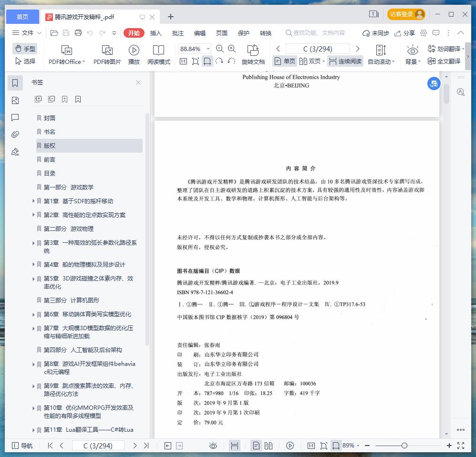
Task: Toggle the 导航 navigation pane
Action: [22, 446]
